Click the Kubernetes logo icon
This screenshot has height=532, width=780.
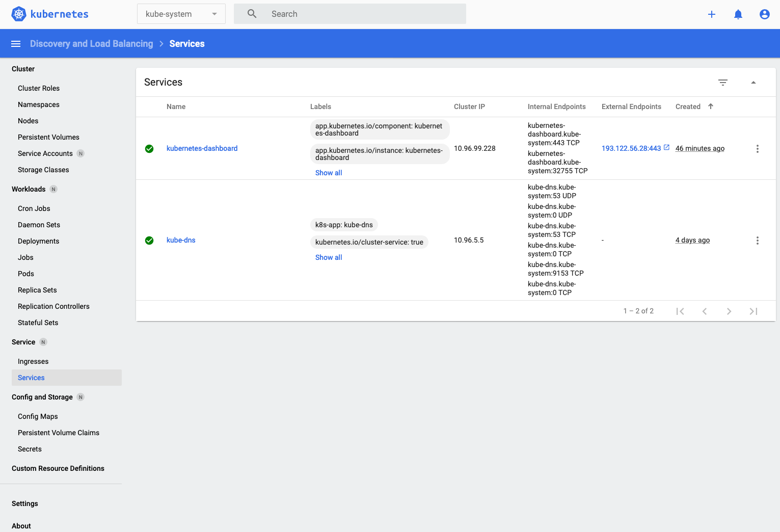tap(19, 14)
